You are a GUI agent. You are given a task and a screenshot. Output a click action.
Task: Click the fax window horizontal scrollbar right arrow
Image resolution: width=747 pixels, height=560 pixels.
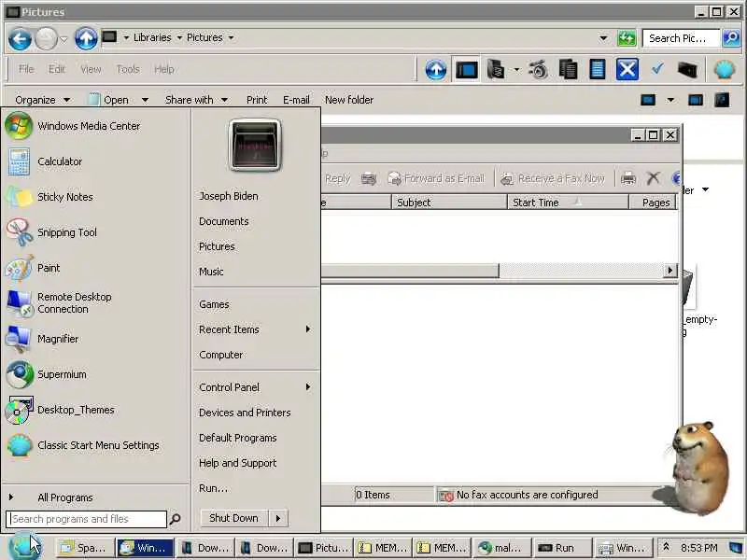[x=670, y=271]
